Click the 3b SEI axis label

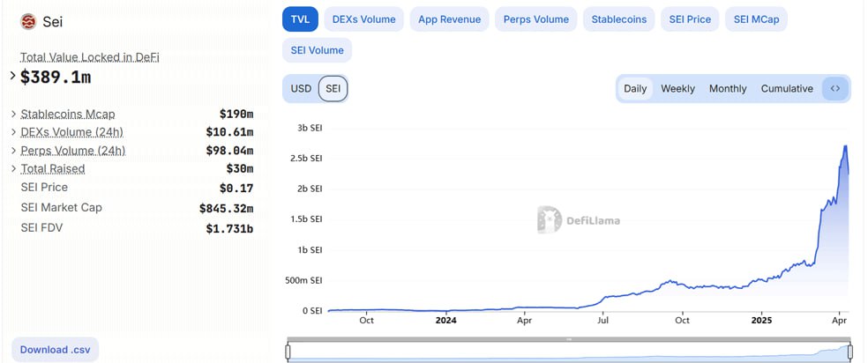click(x=310, y=128)
